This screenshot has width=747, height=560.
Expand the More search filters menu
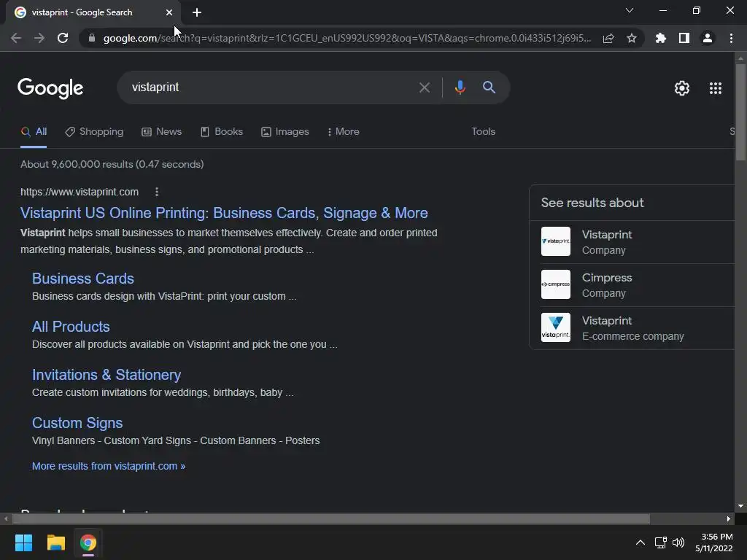point(343,132)
